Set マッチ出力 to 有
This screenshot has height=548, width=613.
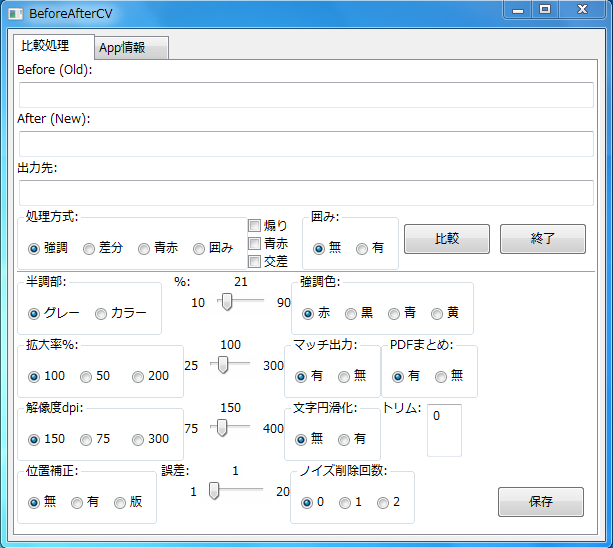[309, 376]
